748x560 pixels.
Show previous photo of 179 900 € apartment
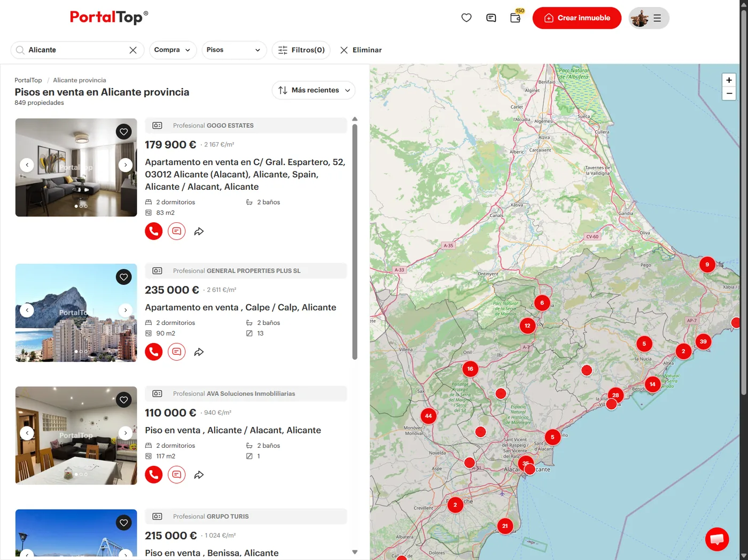(x=27, y=165)
